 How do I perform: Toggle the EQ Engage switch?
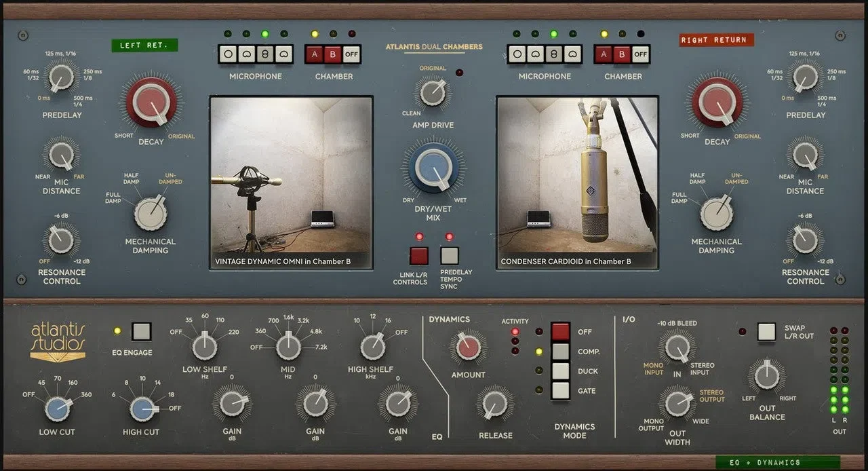[x=141, y=331]
